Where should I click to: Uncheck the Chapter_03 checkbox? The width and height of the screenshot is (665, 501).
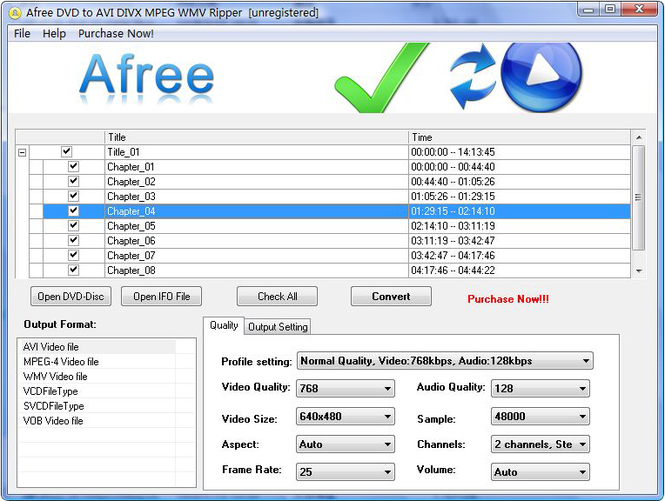coord(73,196)
